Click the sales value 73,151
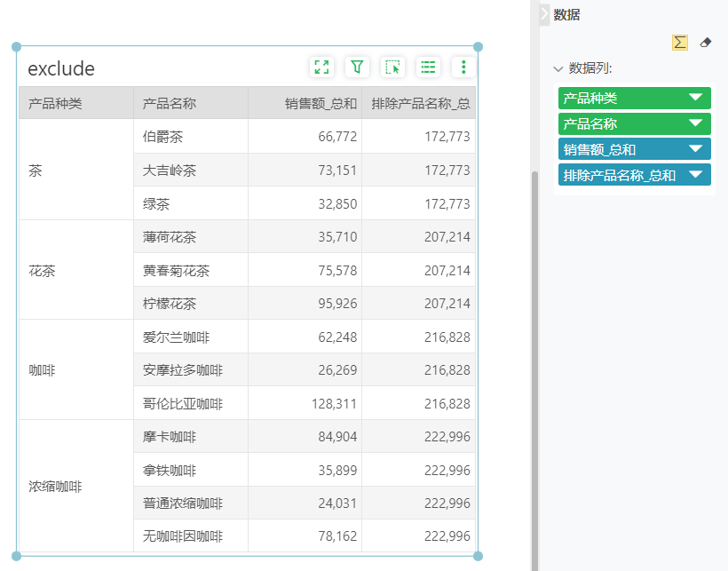728x571 pixels. tap(337, 170)
